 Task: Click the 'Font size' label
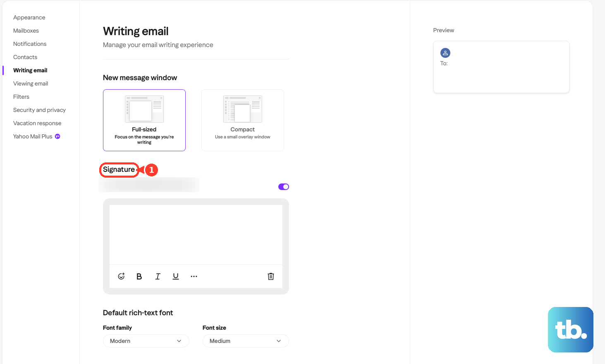(x=214, y=328)
